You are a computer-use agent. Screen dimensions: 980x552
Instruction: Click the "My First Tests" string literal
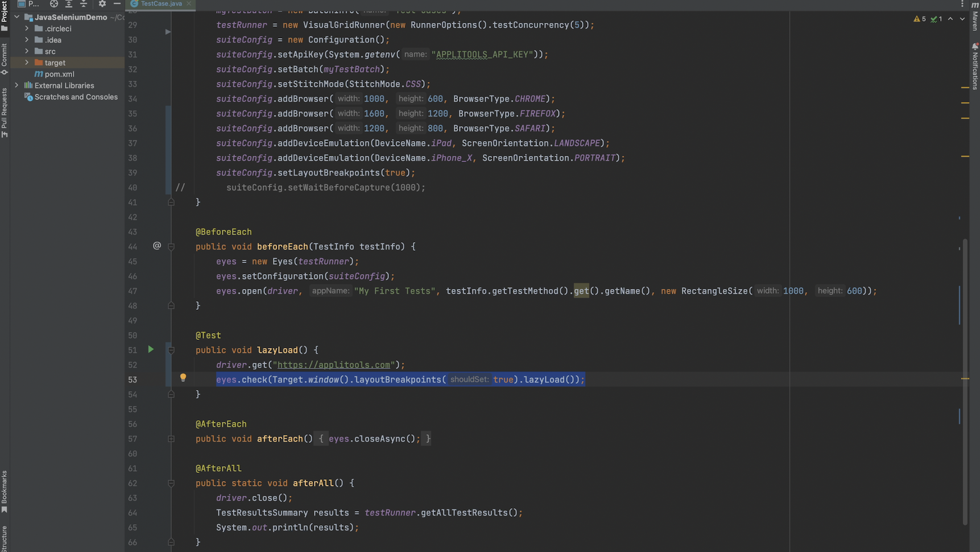click(x=395, y=291)
